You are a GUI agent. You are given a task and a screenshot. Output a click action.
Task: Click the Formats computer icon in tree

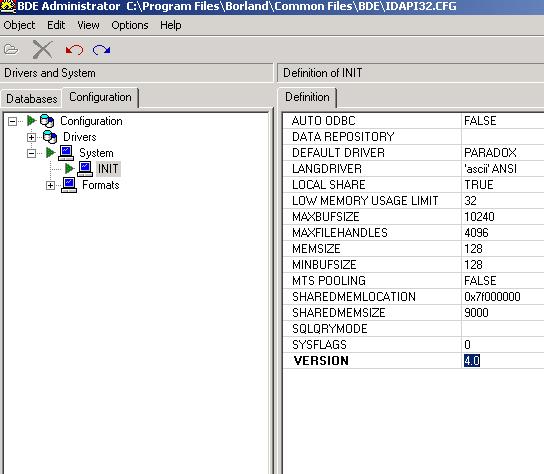click(69, 185)
